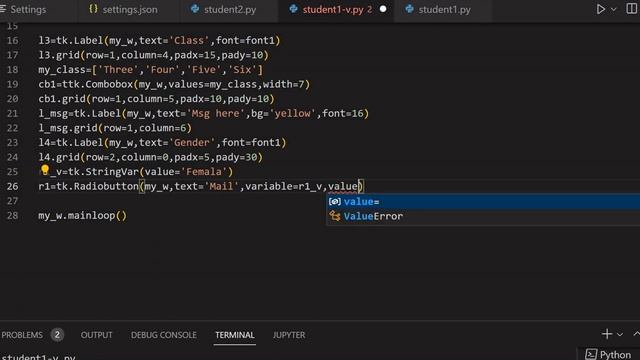Image resolution: width=640 pixels, height=360 pixels.
Task: Click the class icon beside ValueError
Action: click(335, 216)
